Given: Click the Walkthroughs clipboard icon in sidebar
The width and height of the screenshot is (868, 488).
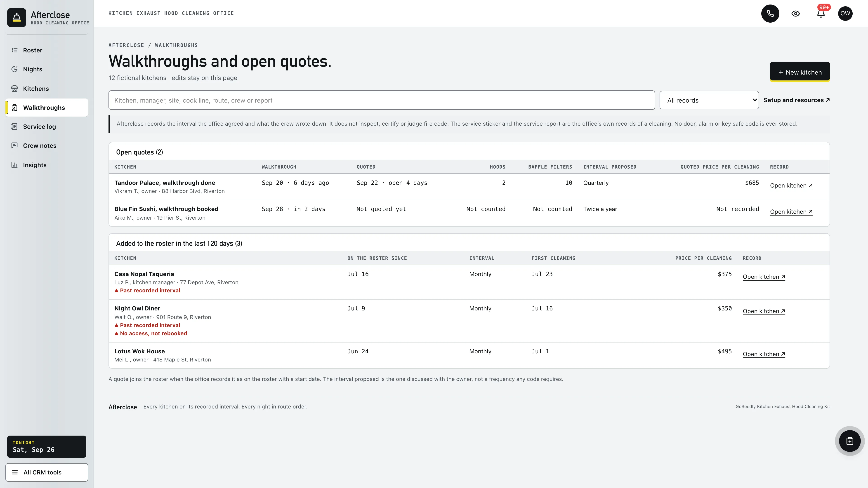Looking at the screenshot, I should pos(14,108).
